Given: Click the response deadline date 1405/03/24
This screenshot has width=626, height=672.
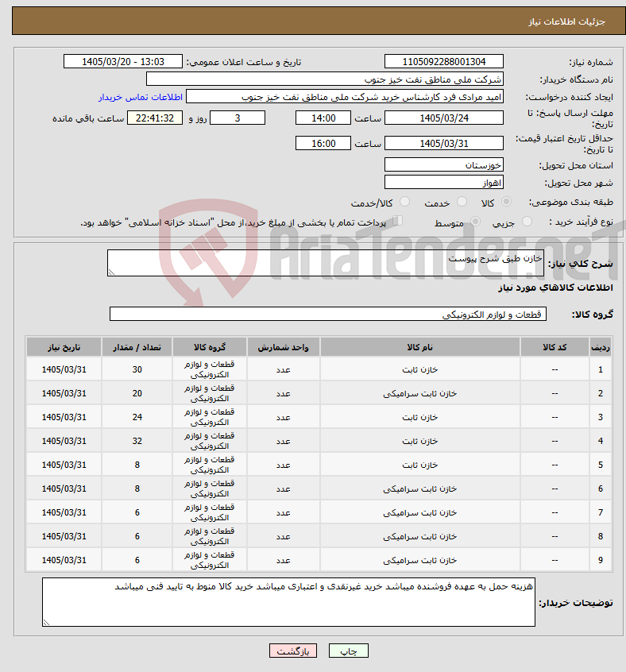Looking at the screenshot, I should 444,118.
